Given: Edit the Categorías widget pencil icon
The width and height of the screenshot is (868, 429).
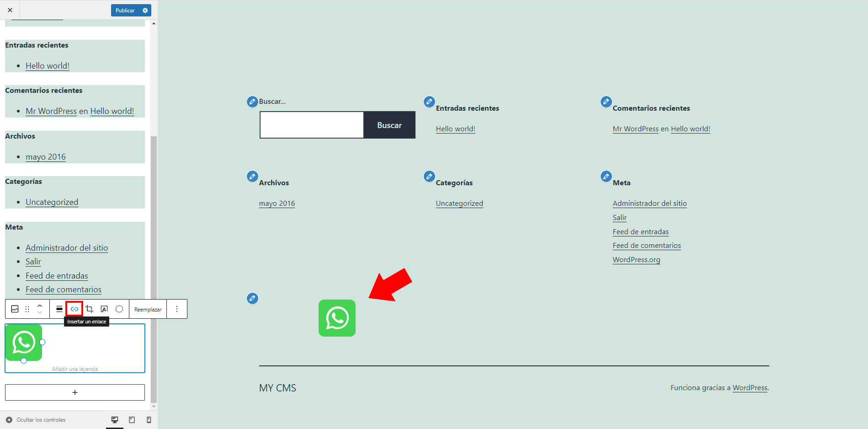Looking at the screenshot, I should (429, 176).
